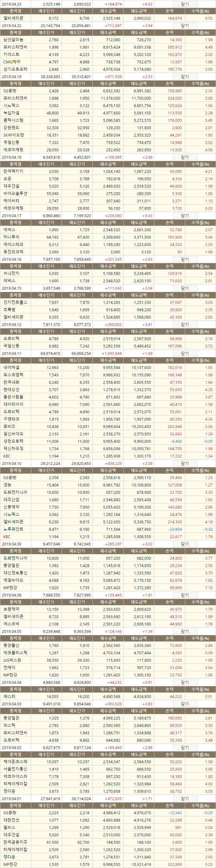The height and width of the screenshot is (868, 216).
Task: Click on 삼기오토모티 in the list
Action: (x=15, y=69)
